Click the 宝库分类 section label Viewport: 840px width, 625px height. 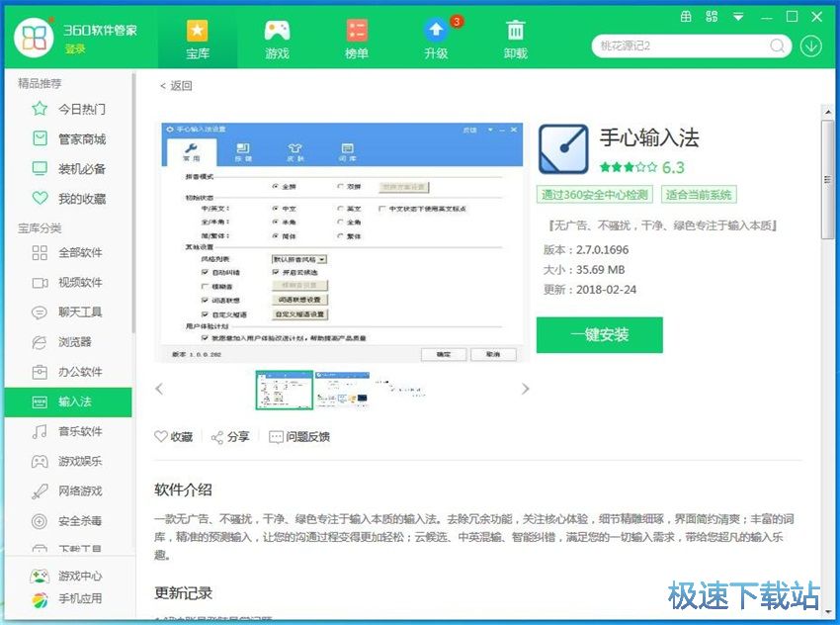[x=40, y=228]
